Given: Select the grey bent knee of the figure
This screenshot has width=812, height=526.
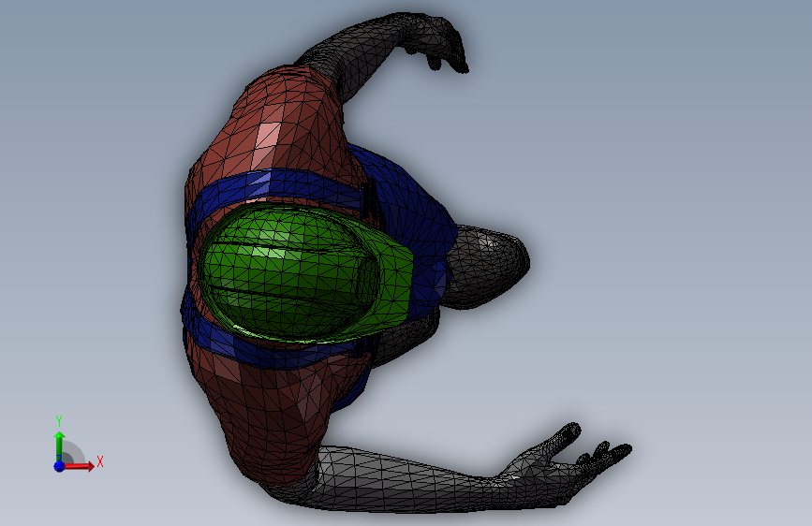Looking at the screenshot, I should tap(487, 267).
